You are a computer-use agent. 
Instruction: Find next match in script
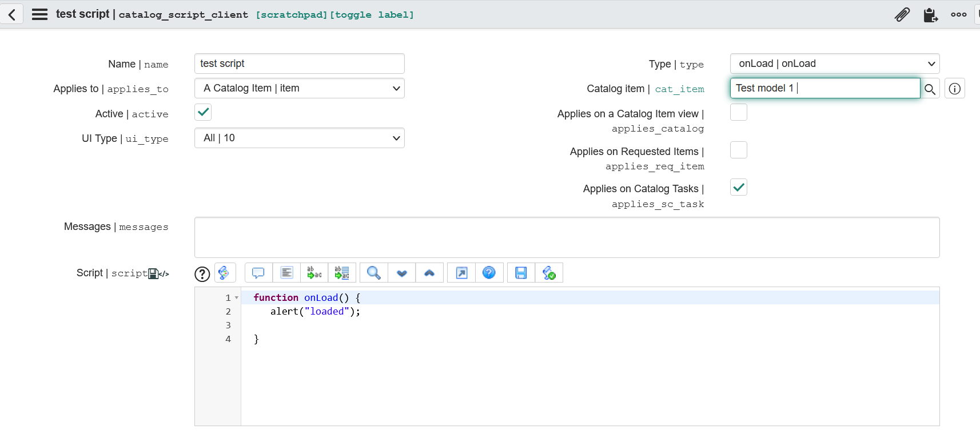point(402,273)
